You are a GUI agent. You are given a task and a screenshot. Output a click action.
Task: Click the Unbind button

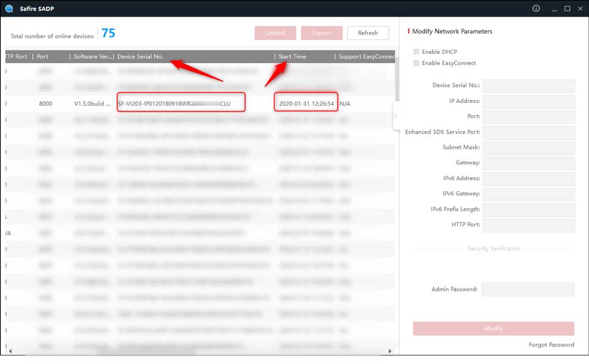[x=275, y=33]
